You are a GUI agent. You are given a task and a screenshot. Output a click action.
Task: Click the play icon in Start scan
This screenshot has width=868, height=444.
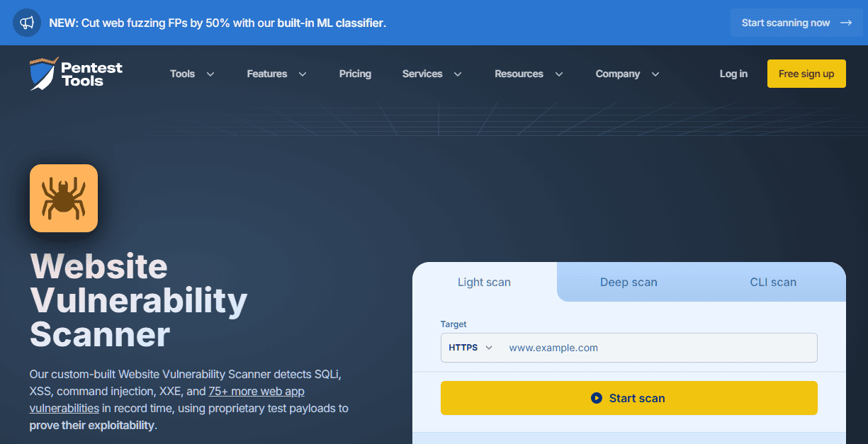coord(597,398)
